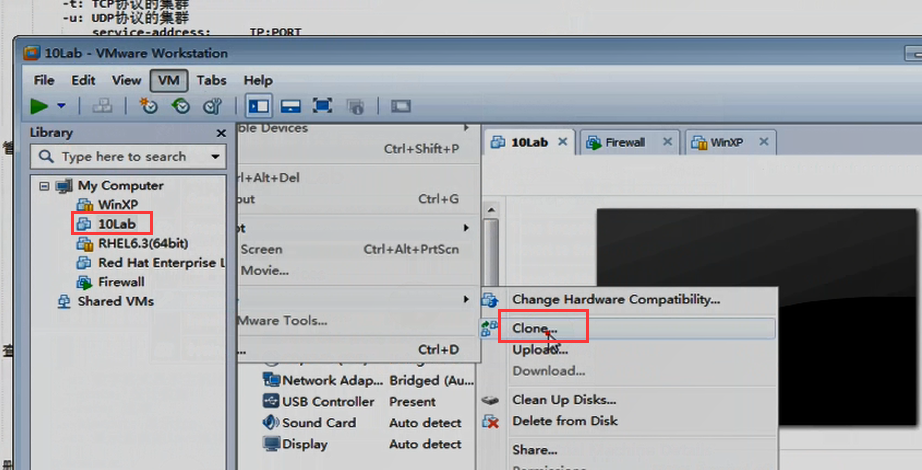
Task: Select the Ctrl+Shift+P menu entry
Action: tap(359, 149)
